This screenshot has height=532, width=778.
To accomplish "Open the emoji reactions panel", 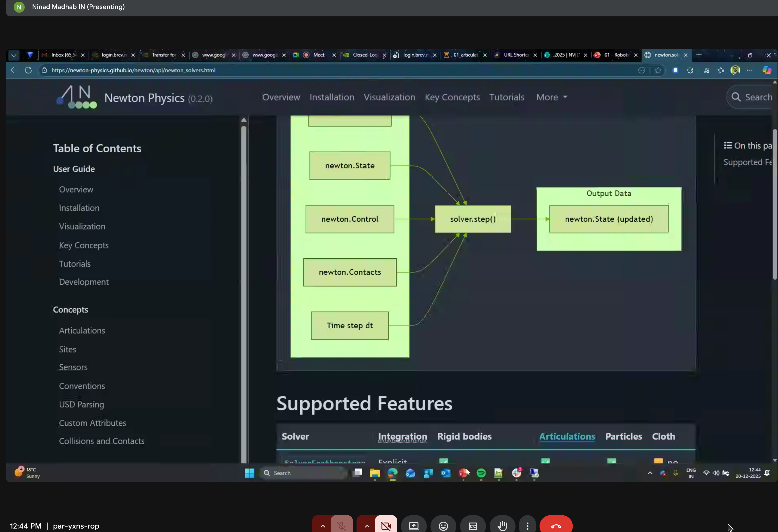I will [x=443, y=525].
